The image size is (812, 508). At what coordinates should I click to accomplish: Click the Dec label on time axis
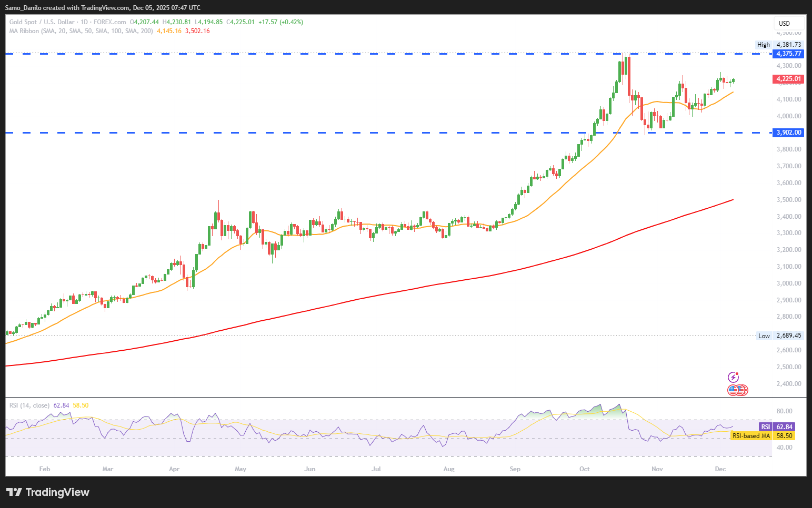pos(720,469)
